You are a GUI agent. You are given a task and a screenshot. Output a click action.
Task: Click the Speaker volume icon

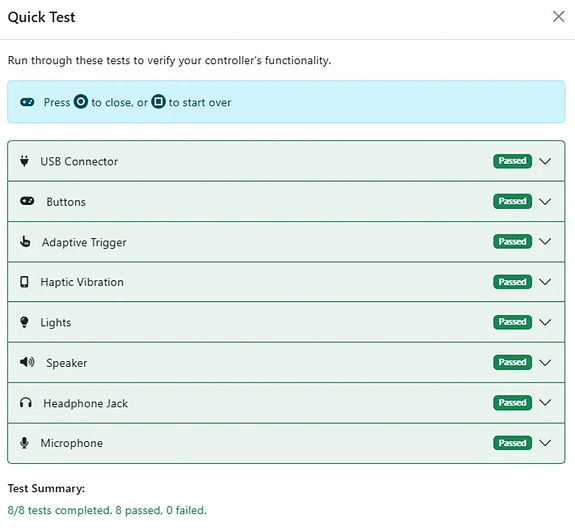[27, 362]
